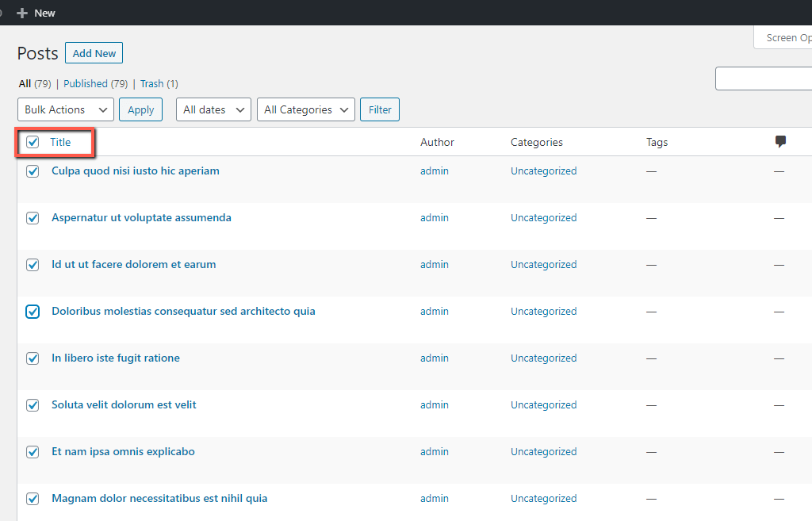812x521 pixels.
Task: Click admin author of Soluta velit dolorum post
Action: point(435,404)
